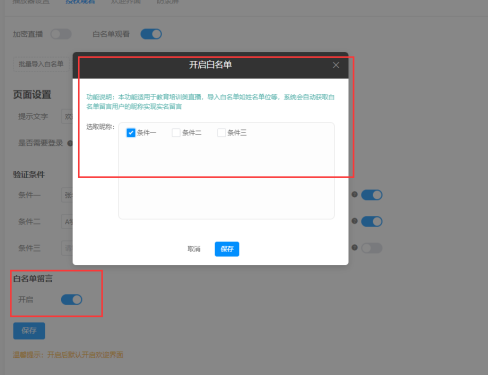Click the 开启白名单 dialog title
The width and height of the screenshot is (488, 375).
click(210, 65)
